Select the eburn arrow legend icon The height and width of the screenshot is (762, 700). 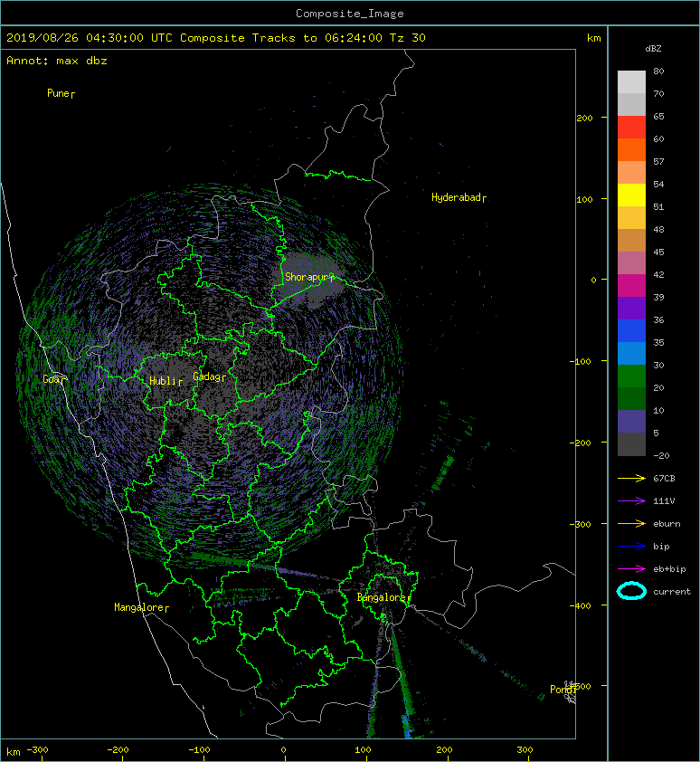point(631,523)
